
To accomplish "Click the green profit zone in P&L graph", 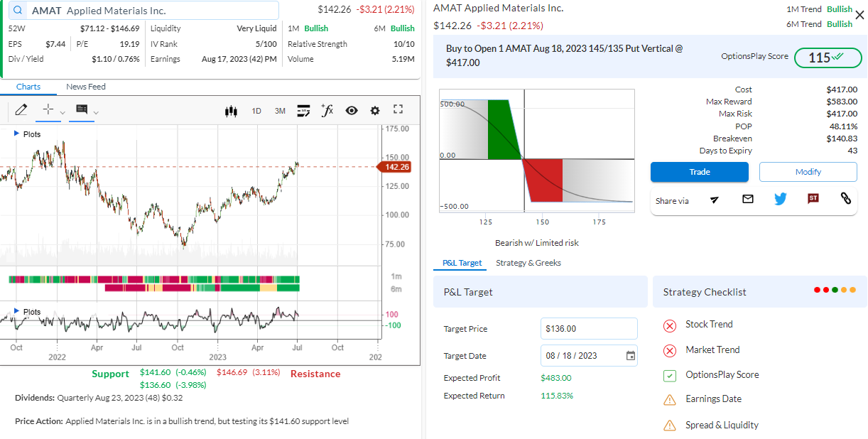I will [504, 128].
